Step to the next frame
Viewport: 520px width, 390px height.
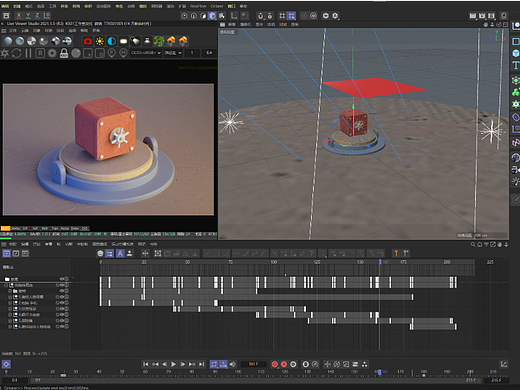click(x=183, y=364)
